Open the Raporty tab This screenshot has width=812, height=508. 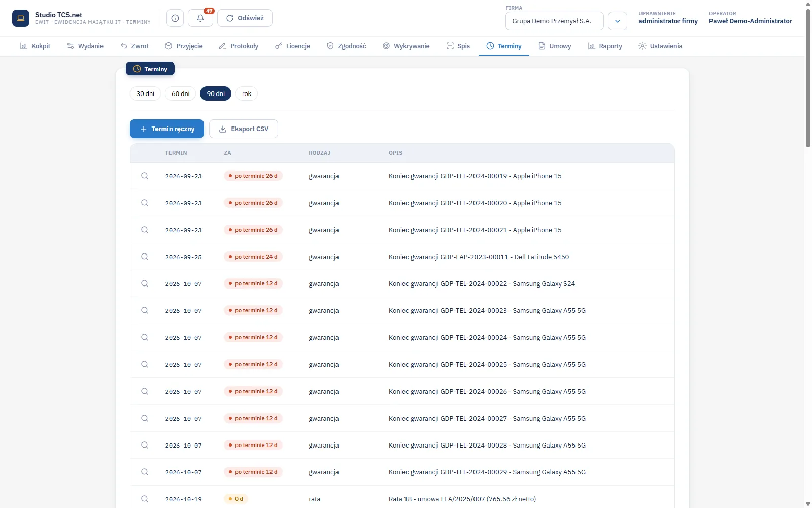(x=605, y=46)
